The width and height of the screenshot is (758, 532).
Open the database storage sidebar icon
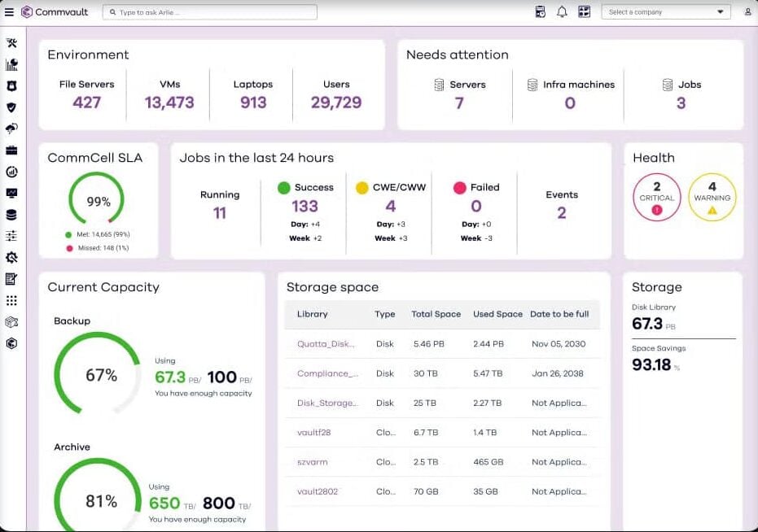click(11, 215)
